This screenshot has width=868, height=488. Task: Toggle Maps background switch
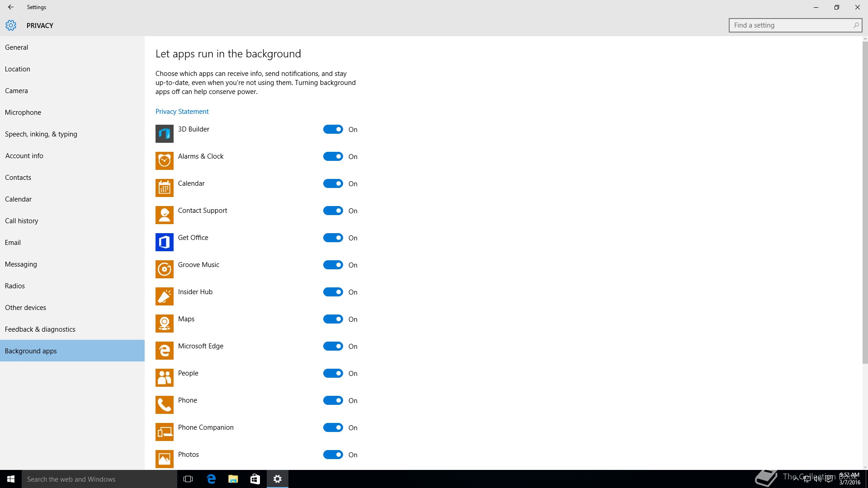click(x=333, y=319)
